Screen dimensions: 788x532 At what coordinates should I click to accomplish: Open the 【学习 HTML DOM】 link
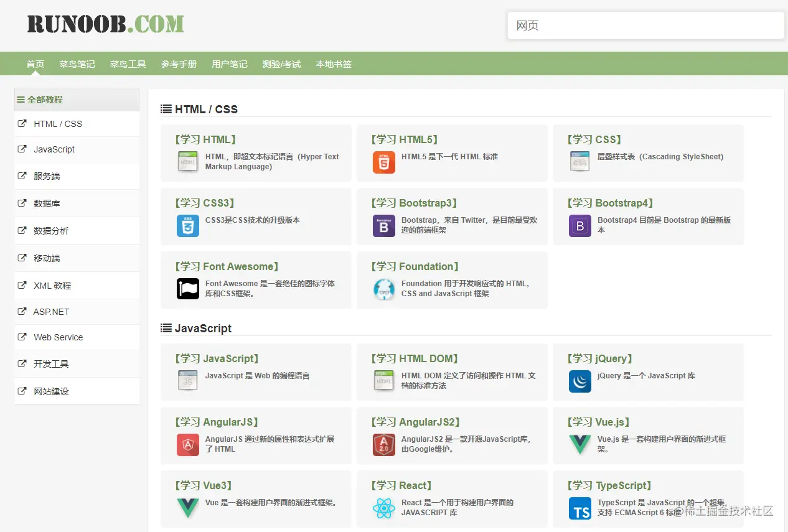pyautogui.click(x=414, y=358)
